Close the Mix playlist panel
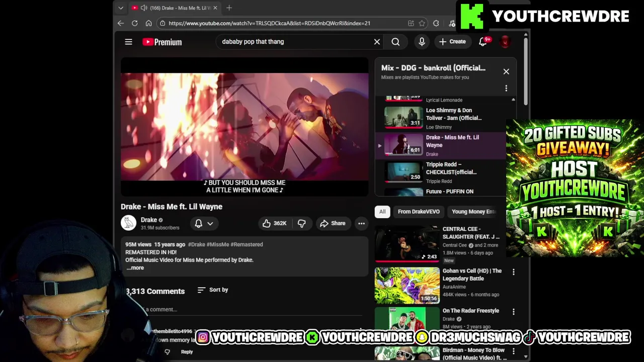The height and width of the screenshot is (362, 644). (x=506, y=71)
